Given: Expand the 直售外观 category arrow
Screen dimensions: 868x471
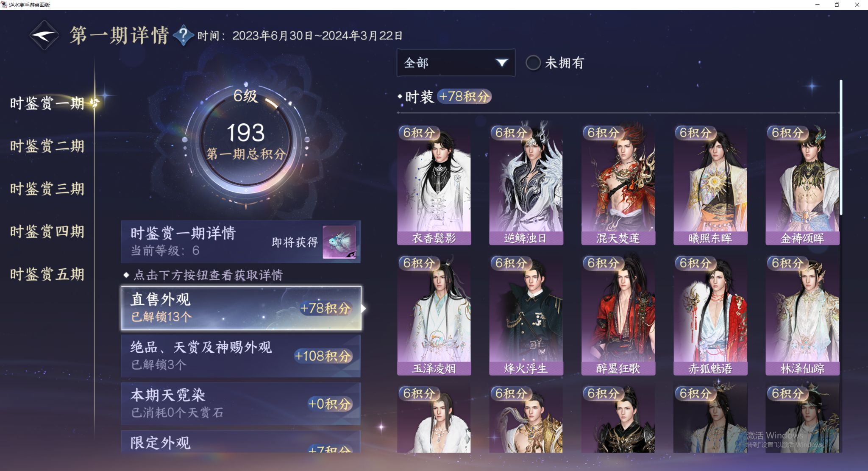Looking at the screenshot, I should click(x=364, y=308).
